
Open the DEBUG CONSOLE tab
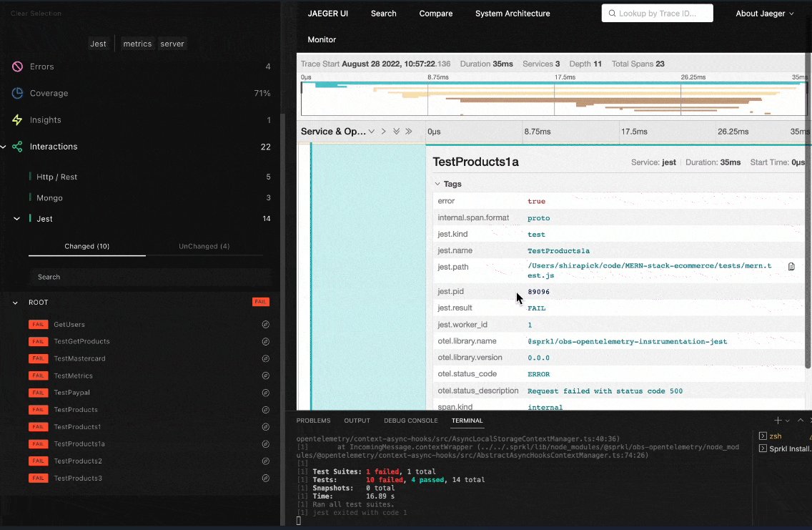pyautogui.click(x=411, y=421)
